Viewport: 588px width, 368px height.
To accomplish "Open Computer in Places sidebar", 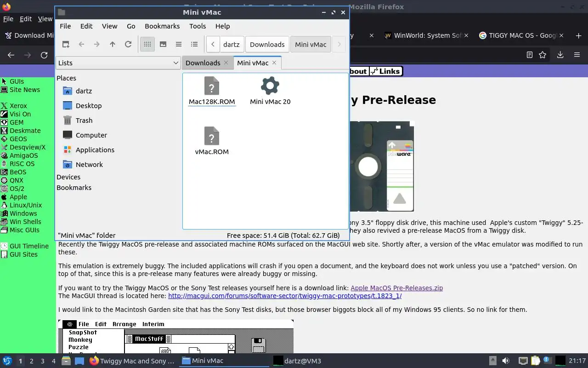I will tap(91, 135).
